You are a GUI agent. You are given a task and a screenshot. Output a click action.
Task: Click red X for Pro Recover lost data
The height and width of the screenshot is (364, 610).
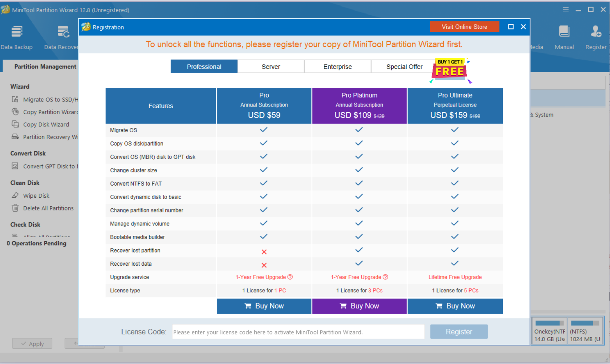264,265
